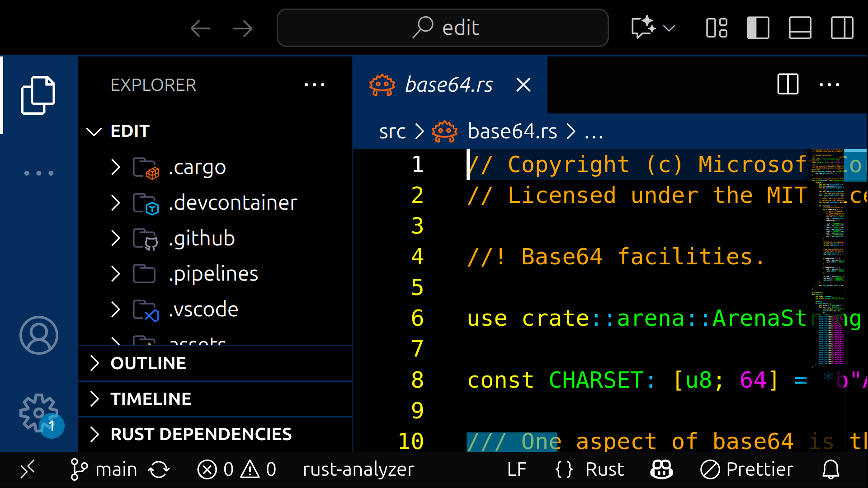Select the .github folder name
Screen dimensions: 868x488
point(202,238)
